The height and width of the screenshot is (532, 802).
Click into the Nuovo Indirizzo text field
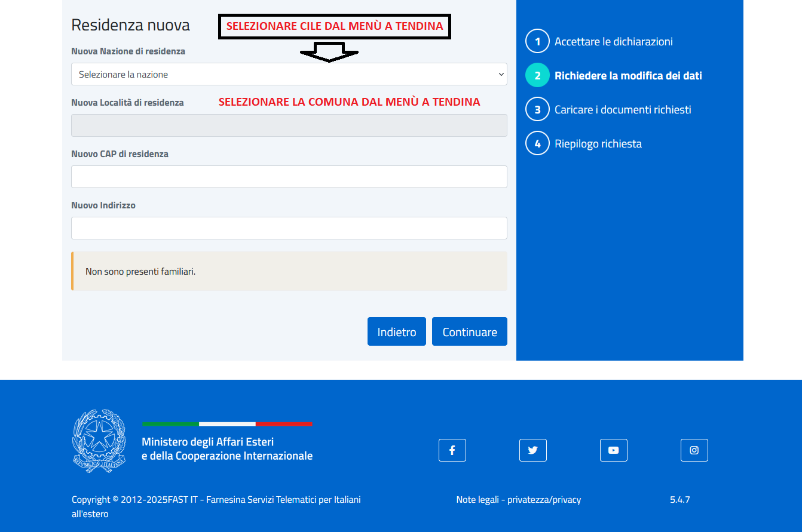click(289, 229)
